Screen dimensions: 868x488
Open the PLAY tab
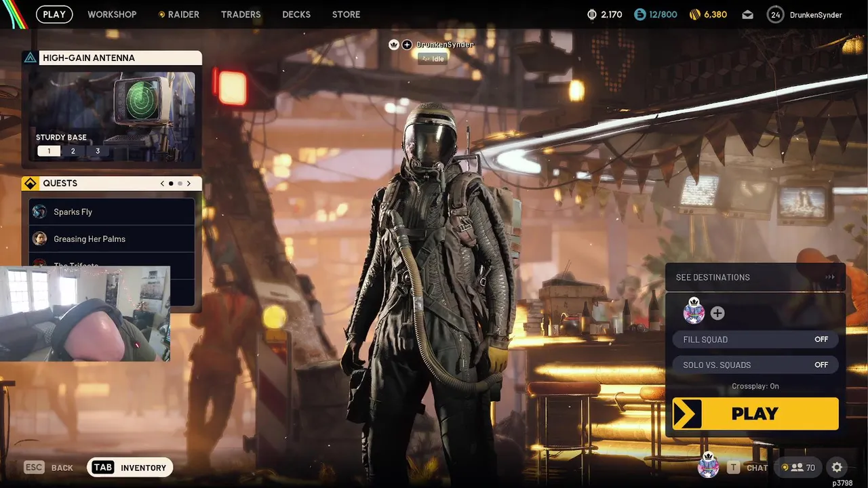[54, 14]
